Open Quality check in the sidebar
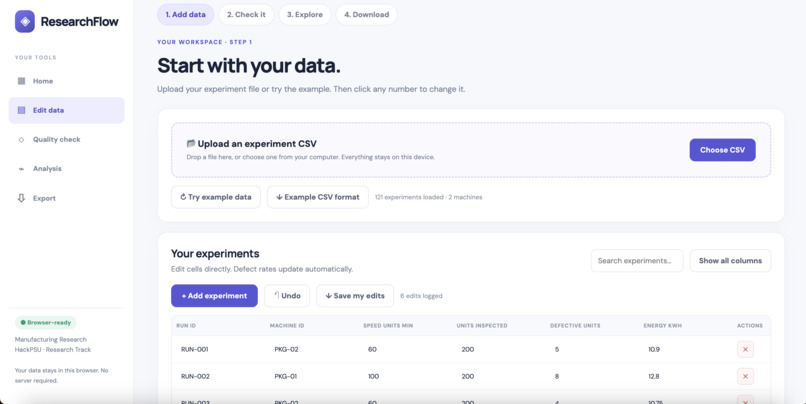806x404 pixels. [66, 139]
